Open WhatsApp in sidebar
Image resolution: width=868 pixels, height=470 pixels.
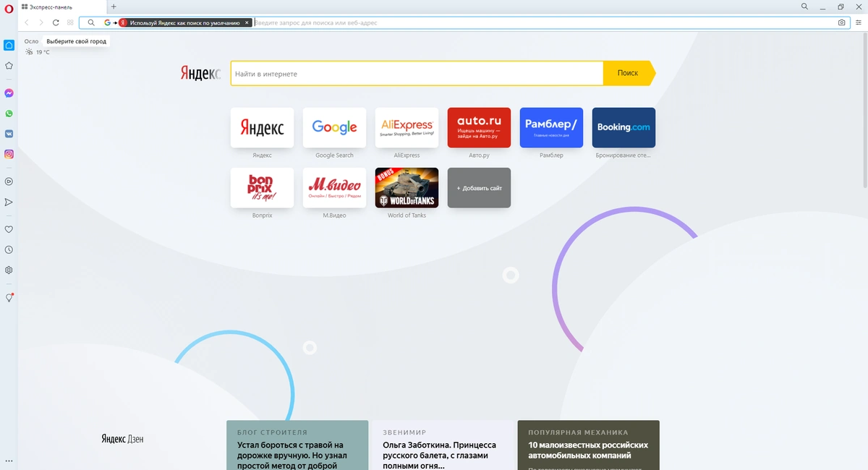click(x=9, y=114)
